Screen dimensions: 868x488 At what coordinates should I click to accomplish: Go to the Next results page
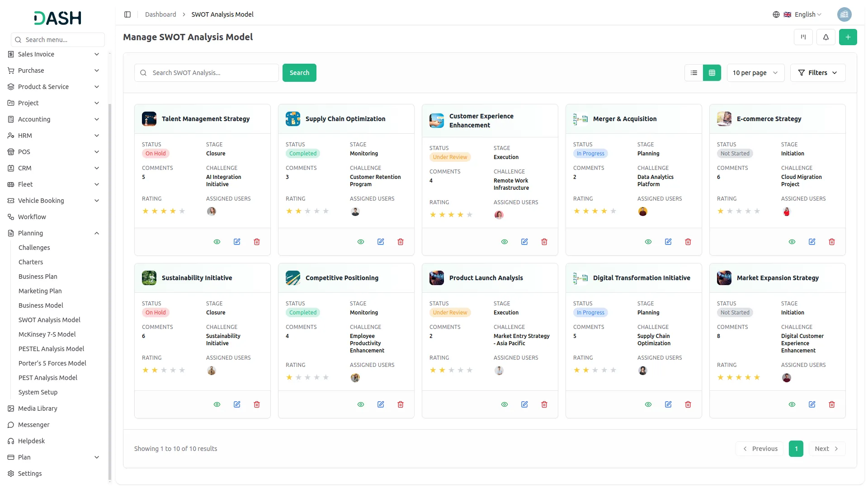pyautogui.click(x=827, y=449)
